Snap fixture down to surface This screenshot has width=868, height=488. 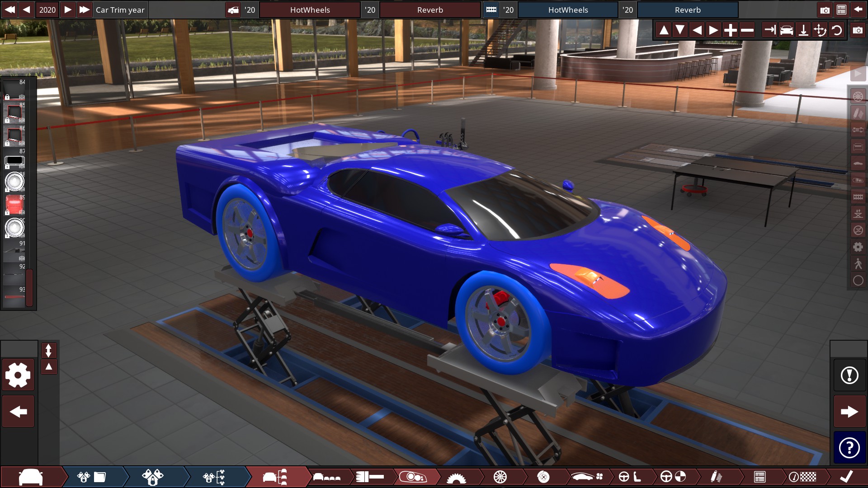click(x=803, y=30)
